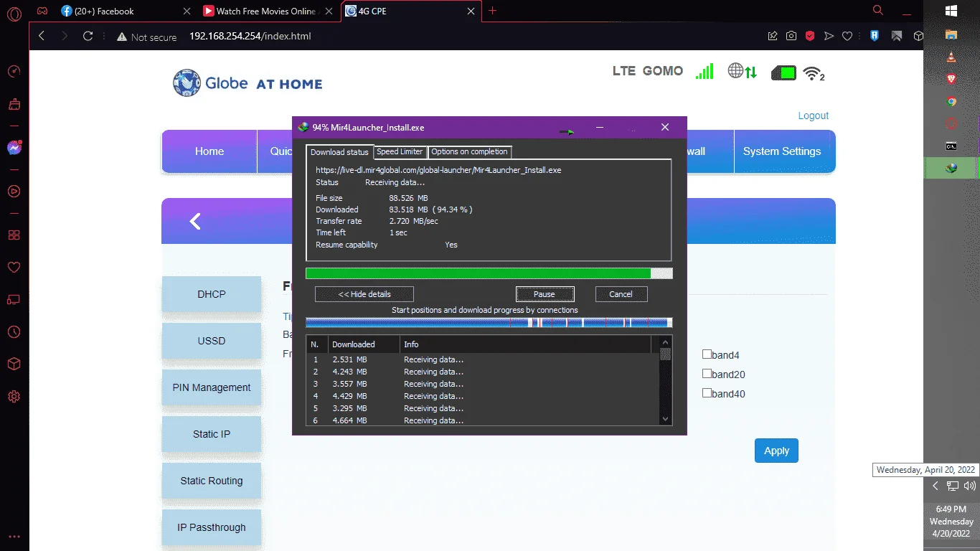Image resolution: width=980 pixels, height=551 pixels.
Task: Open the sidebar three-dot setup menu
Action: pos(14,536)
